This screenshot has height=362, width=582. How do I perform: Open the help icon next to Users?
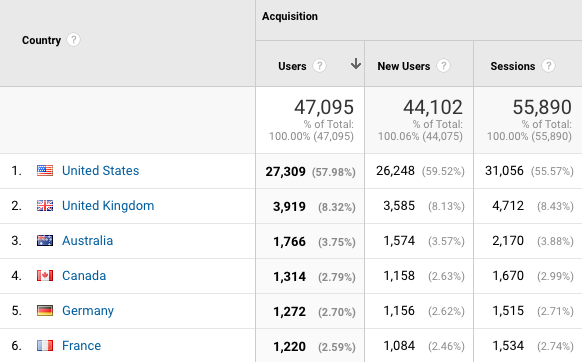(319, 66)
